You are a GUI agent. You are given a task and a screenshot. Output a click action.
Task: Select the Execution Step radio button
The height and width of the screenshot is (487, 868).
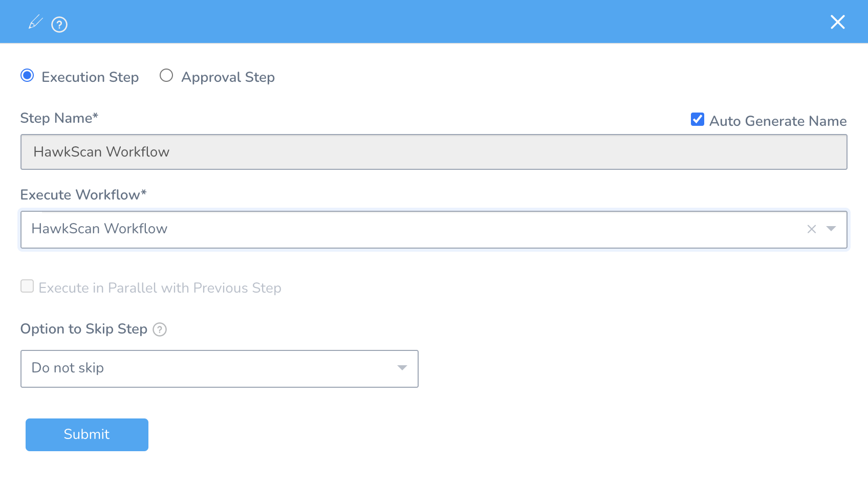27,76
